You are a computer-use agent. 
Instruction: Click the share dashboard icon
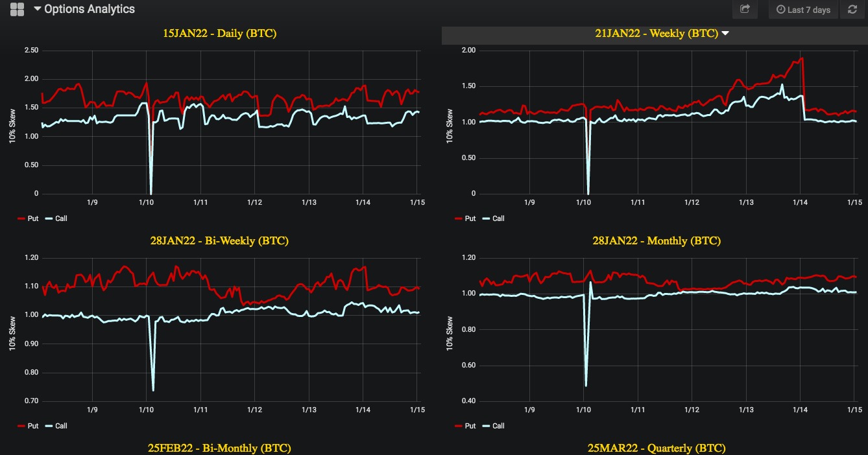[745, 9]
